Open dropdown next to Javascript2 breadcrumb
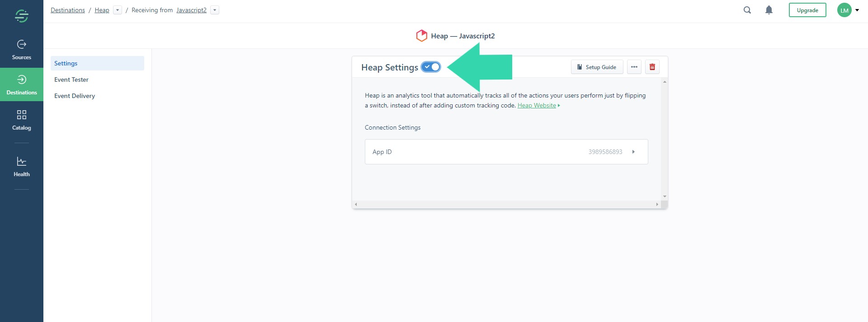 215,10
